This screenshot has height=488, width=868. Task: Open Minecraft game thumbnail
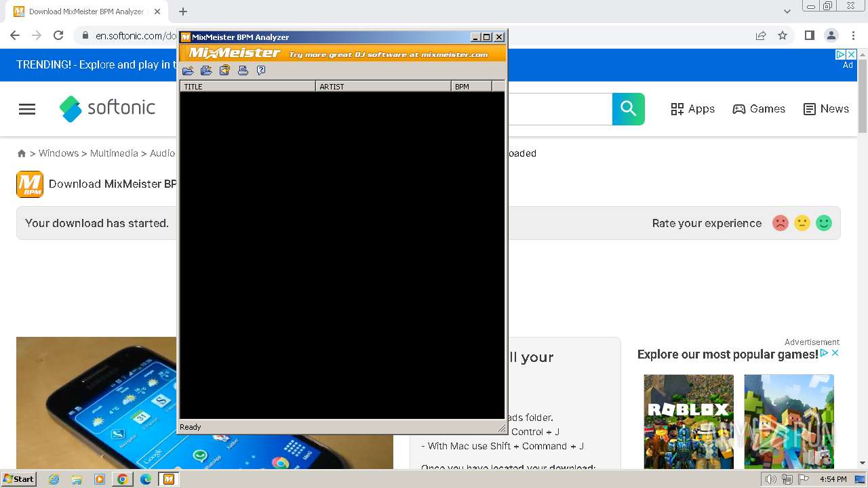click(x=789, y=422)
